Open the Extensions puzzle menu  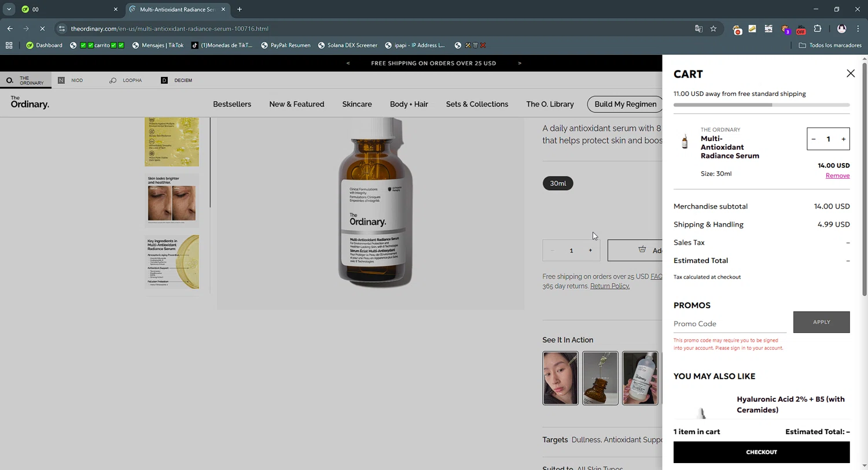click(818, 28)
